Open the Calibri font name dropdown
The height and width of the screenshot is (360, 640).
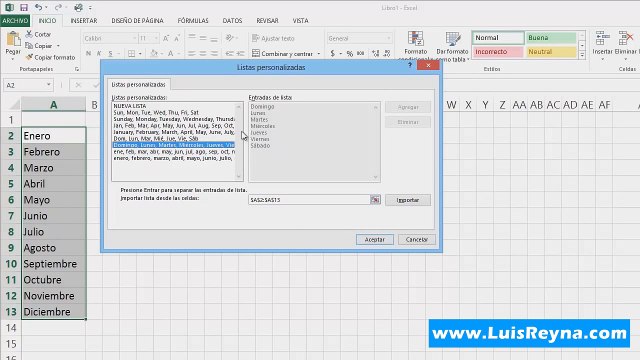coord(134,38)
